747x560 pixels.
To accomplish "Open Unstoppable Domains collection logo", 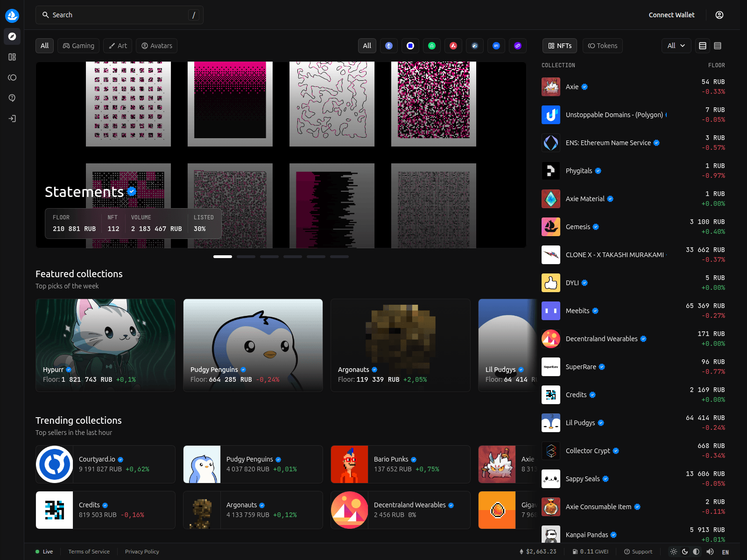I will click(551, 115).
